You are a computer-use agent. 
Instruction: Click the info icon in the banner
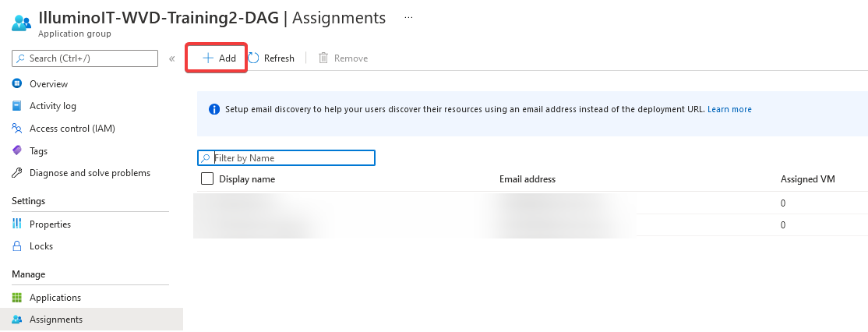(214, 110)
